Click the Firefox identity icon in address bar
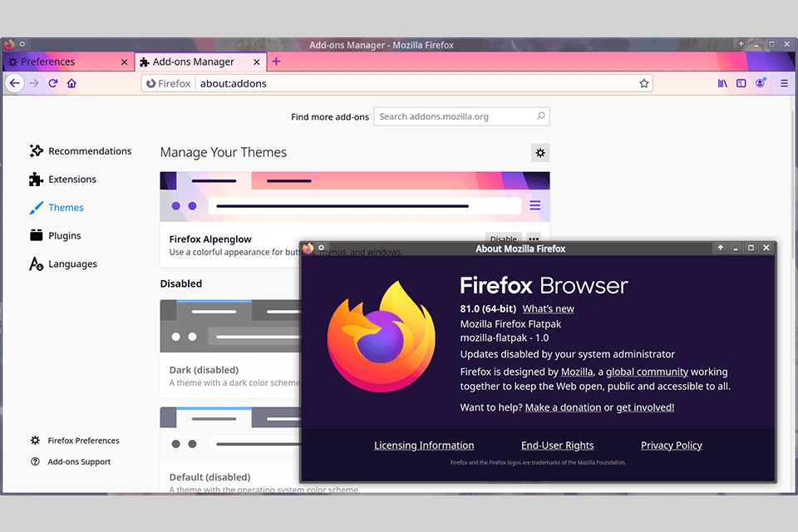This screenshot has width=798, height=532. click(151, 83)
